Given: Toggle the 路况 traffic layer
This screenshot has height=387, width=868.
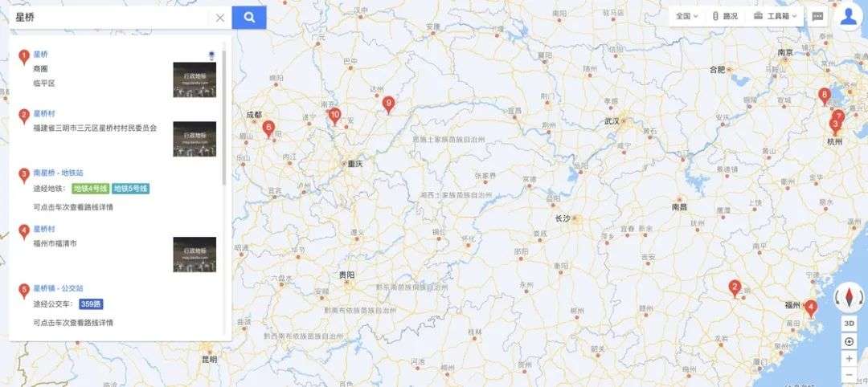Looking at the screenshot, I should coord(725,16).
